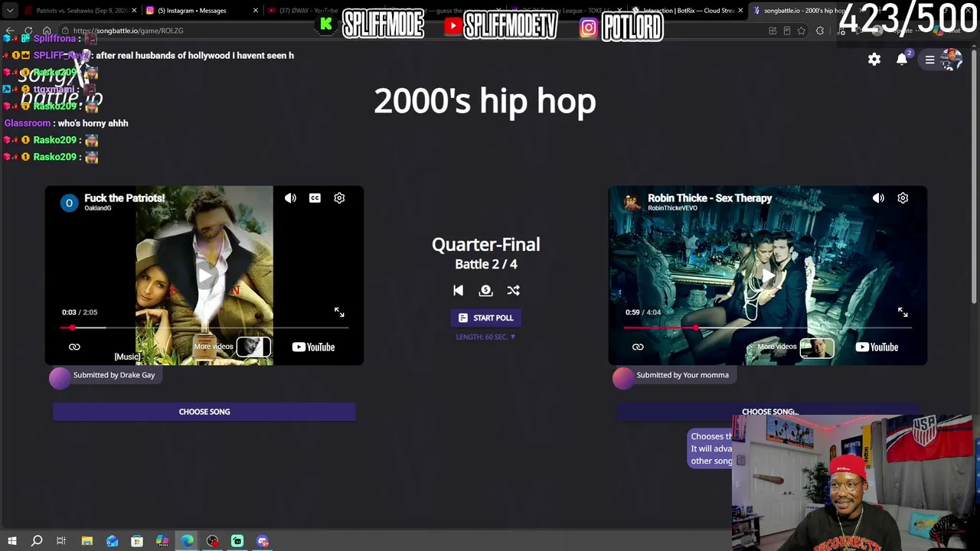Choose the song submitted by Drake Gay
Screen dimensions: 980x551
[204, 412]
